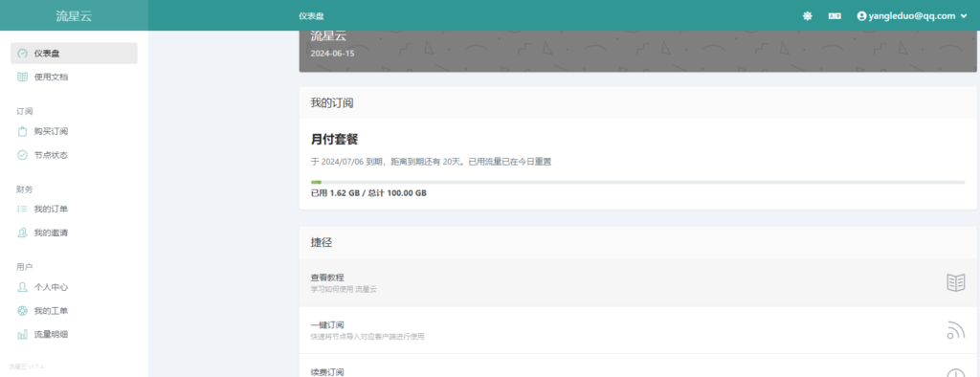
Task: Click the 仪表盘 gauge icon in sidebar
Action: click(x=23, y=54)
